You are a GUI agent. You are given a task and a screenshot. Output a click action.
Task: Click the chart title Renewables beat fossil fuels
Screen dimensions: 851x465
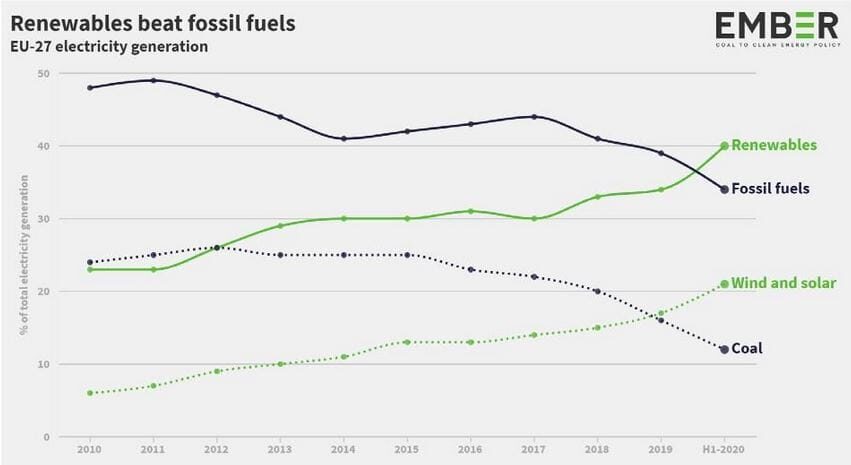coord(153,23)
